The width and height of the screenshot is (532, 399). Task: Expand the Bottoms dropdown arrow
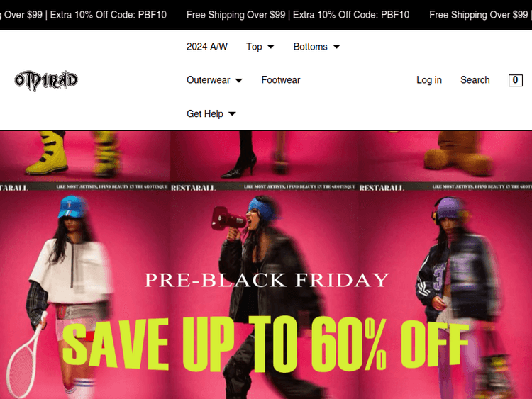point(336,47)
